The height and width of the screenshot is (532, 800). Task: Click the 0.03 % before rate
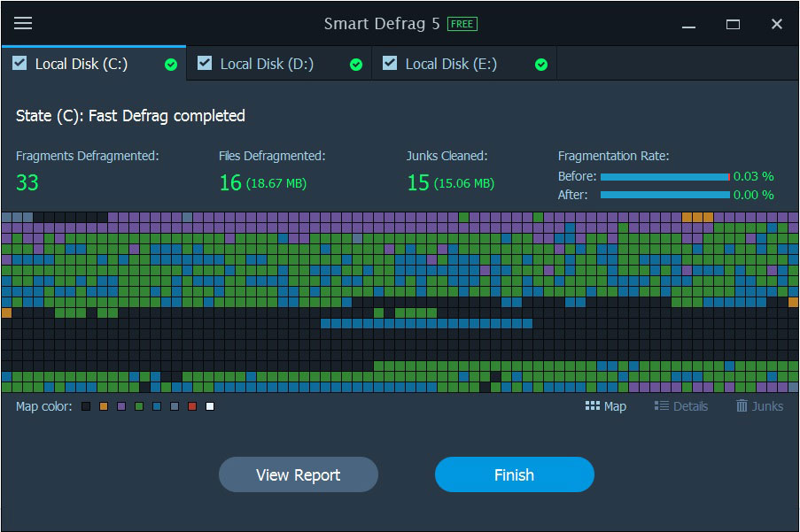[754, 176]
